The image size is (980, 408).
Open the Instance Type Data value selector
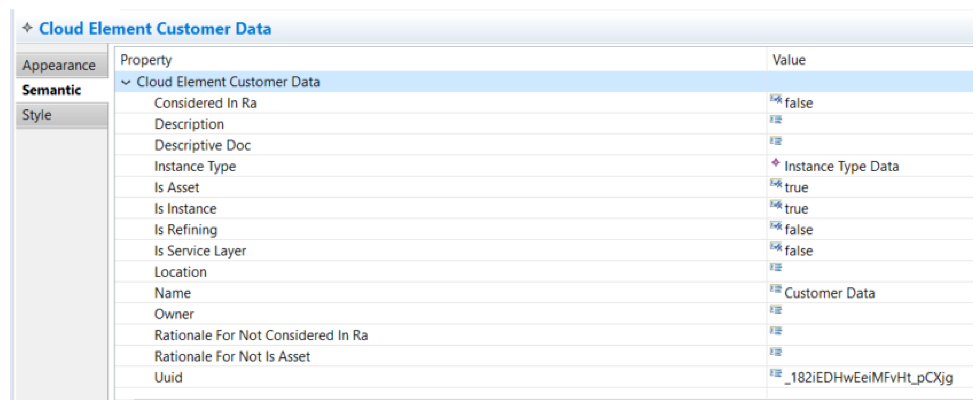click(x=841, y=167)
